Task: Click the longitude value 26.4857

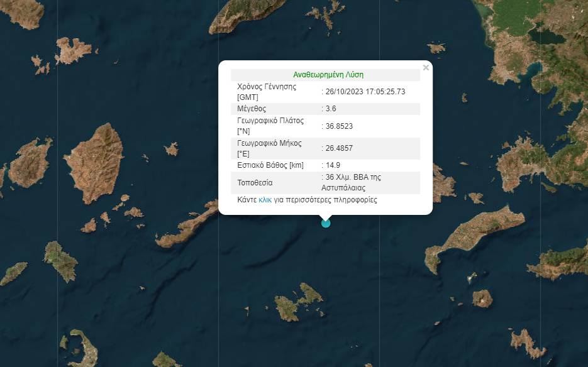Action: pyautogui.click(x=339, y=149)
